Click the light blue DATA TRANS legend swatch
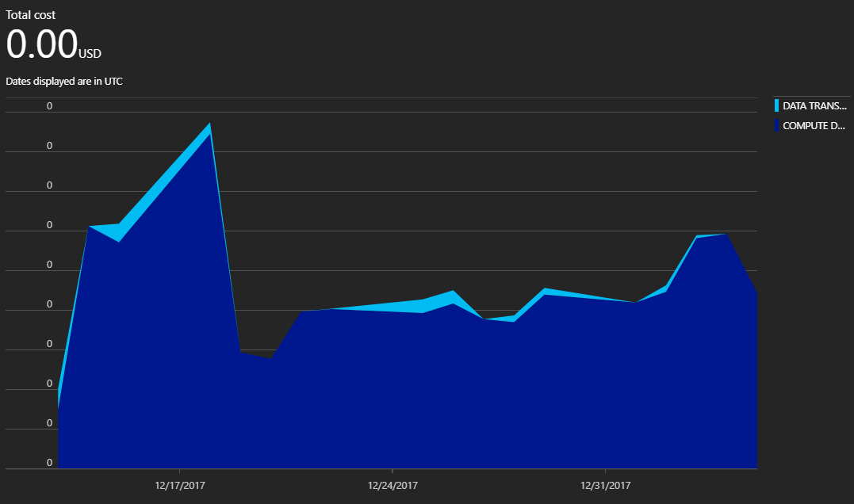Viewport: 854px width, 504px height. [776, 105]
